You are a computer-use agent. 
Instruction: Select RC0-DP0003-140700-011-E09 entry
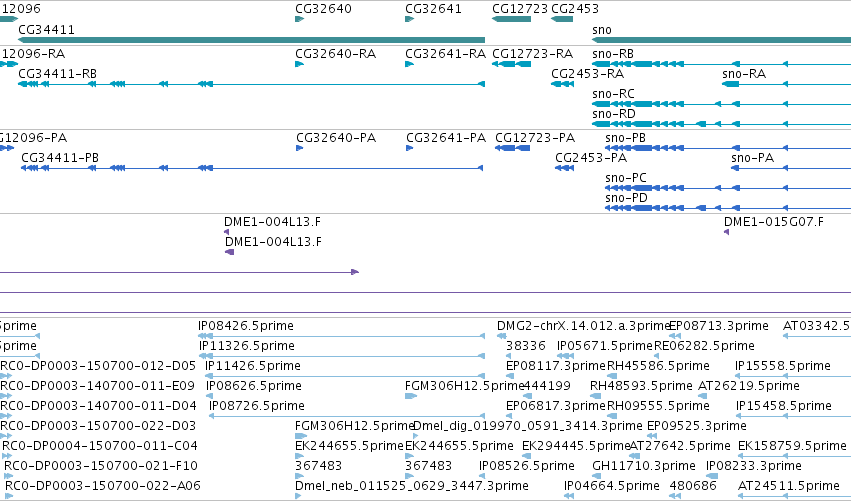[97, 386]
